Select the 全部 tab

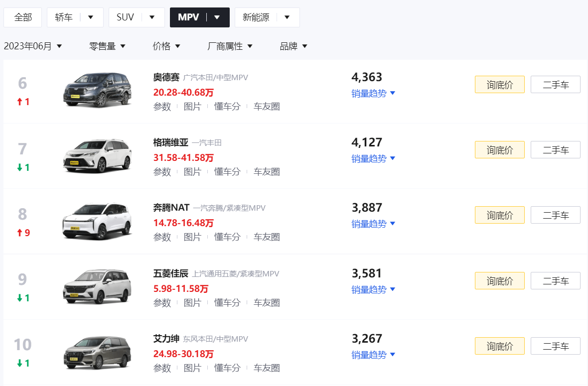[22, 16]
